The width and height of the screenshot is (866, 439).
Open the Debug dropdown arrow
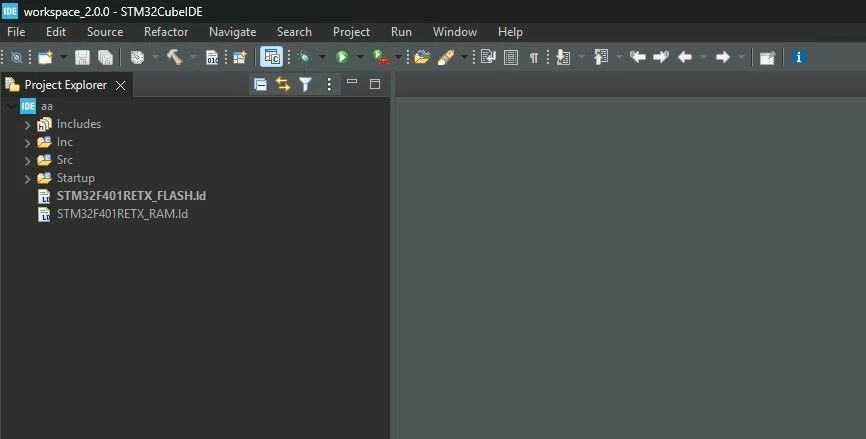click(x=322, y=57)
